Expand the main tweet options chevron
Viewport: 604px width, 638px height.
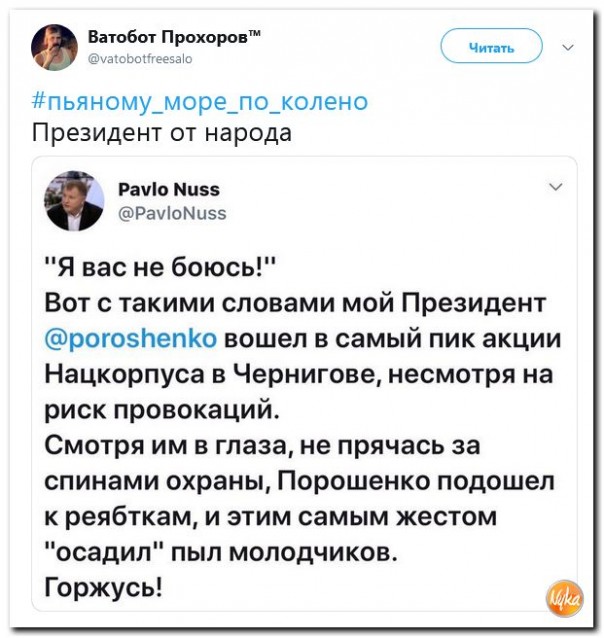[569, 46]
